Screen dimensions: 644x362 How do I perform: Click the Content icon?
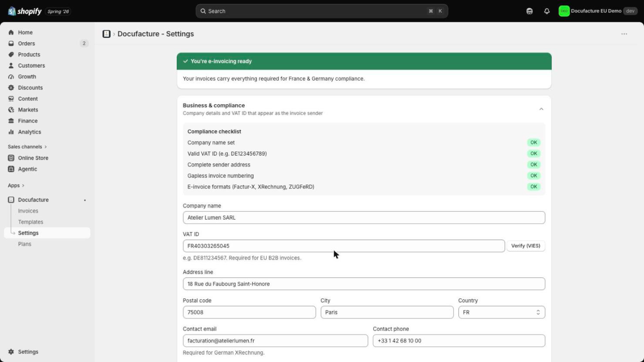point(11,99)
